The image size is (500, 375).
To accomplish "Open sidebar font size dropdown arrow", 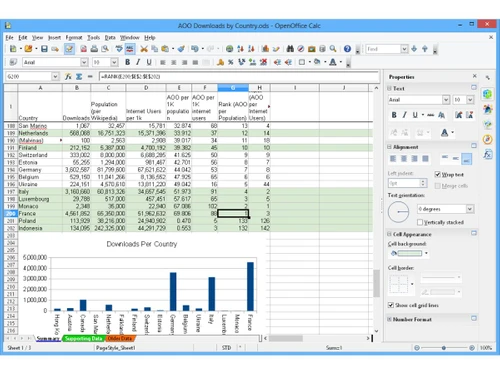I will pos(470,100).
